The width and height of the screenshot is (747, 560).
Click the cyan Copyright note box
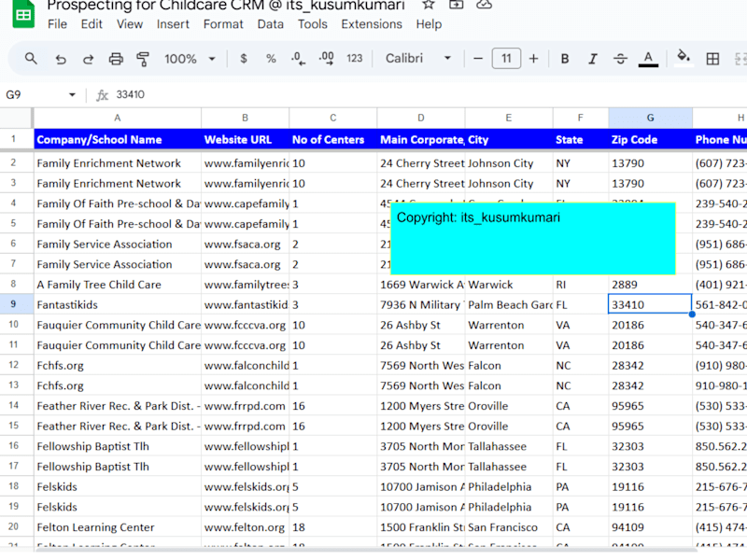click(533, 239)
